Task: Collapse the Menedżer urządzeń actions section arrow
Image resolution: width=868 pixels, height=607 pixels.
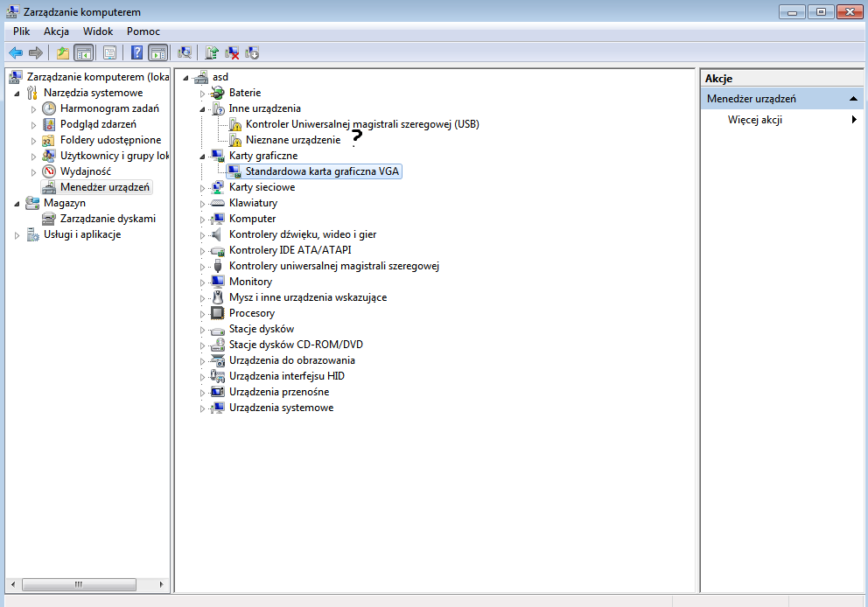Action: [853, 99]
